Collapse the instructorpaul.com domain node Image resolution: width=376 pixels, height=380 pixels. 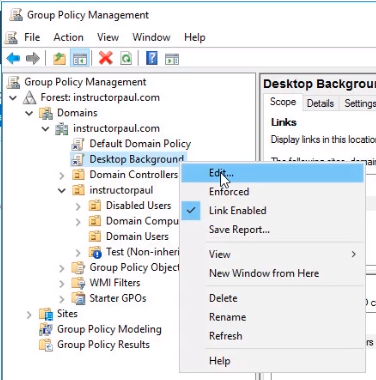pos(46,129)
